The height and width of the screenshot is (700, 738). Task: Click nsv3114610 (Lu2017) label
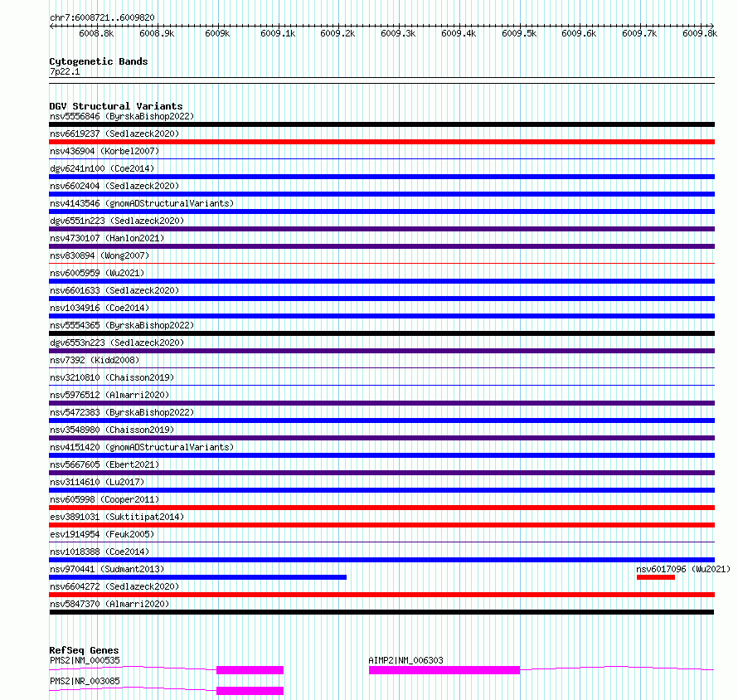pos(97,482)
